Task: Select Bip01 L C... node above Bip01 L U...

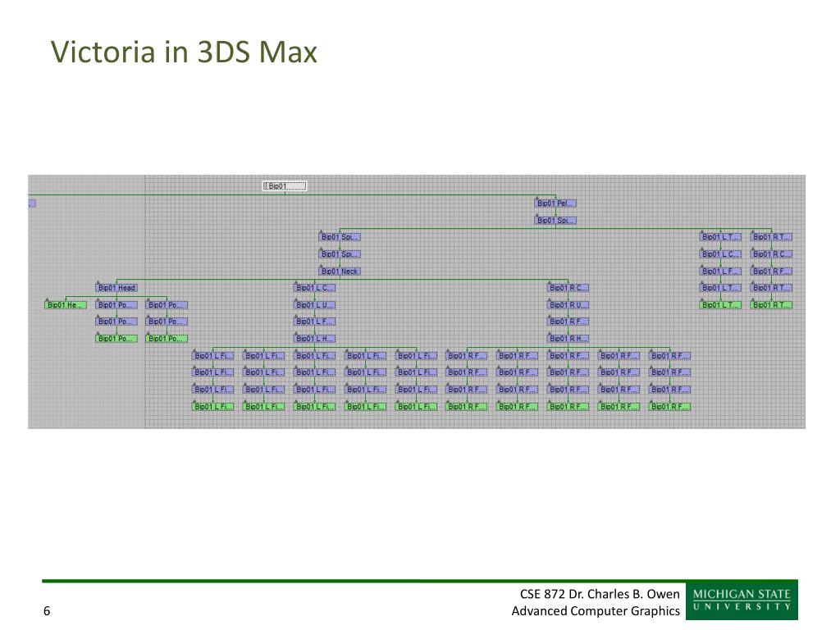Action: 314,288
